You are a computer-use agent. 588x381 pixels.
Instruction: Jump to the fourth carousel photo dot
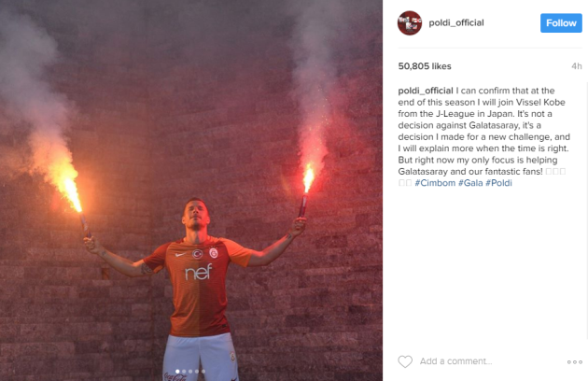coord(197,372)
